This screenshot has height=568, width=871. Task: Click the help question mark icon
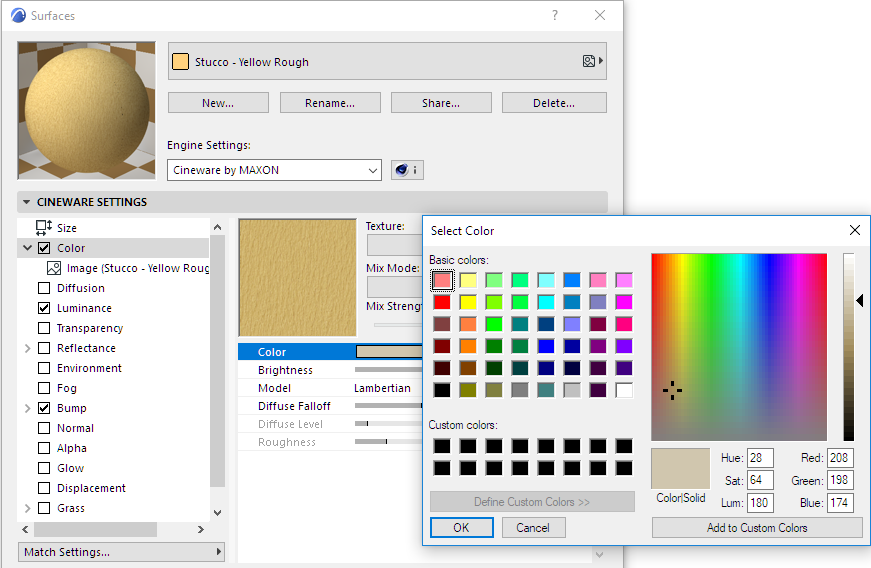(x=555, y=15)
